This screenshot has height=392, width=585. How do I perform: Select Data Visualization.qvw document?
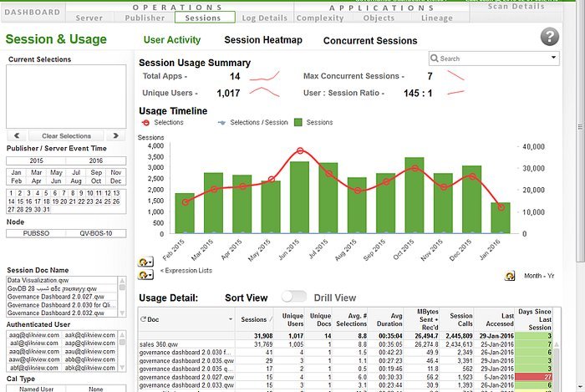[62, 280]
